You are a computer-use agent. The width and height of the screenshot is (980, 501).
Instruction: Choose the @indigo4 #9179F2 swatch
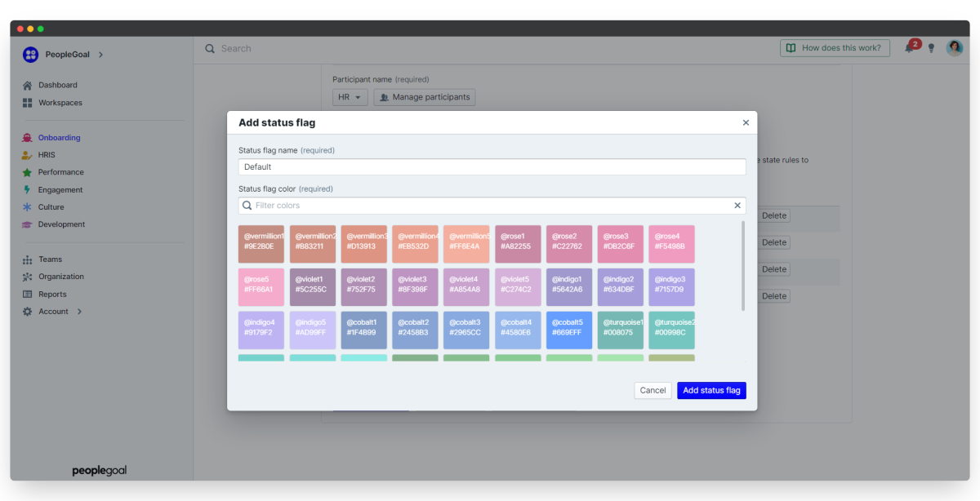point(261,330)
